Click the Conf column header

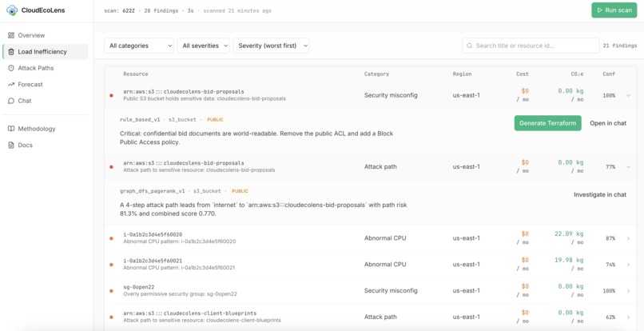point(609,74)
